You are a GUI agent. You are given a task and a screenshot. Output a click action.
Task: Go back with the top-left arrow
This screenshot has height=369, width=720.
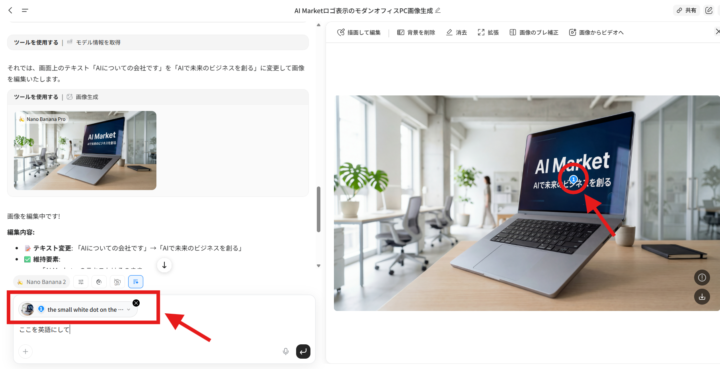(10, 10)
